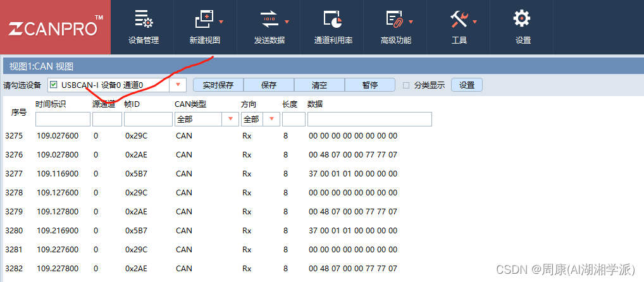The width and height of the screenshot is (644, 282).
Task: Click the 帧ID filter input field
Action: click(148, 119)
